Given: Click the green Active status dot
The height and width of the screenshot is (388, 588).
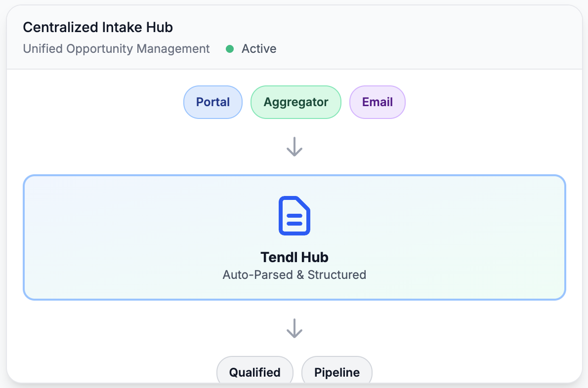Looking at the screenshot, I should click(230, 49).
